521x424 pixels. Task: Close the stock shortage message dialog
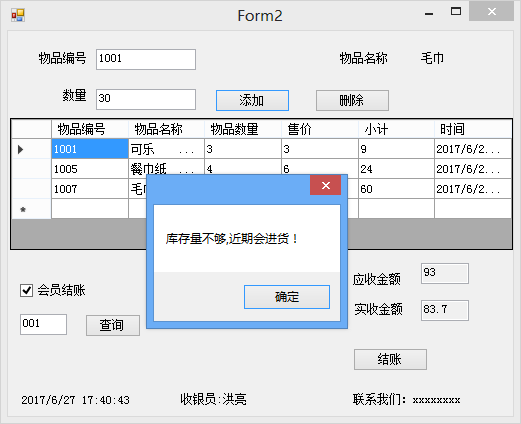(x=325, y=185)
